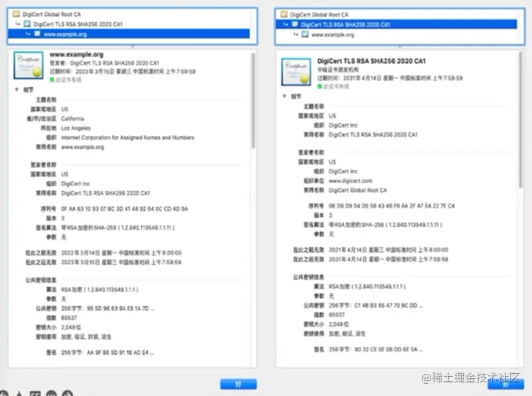The height and width of the screenshot is (396, 532).
Task: Click Internet Corporation for Assigned Names and Numbers
Action: coord(127,137)
